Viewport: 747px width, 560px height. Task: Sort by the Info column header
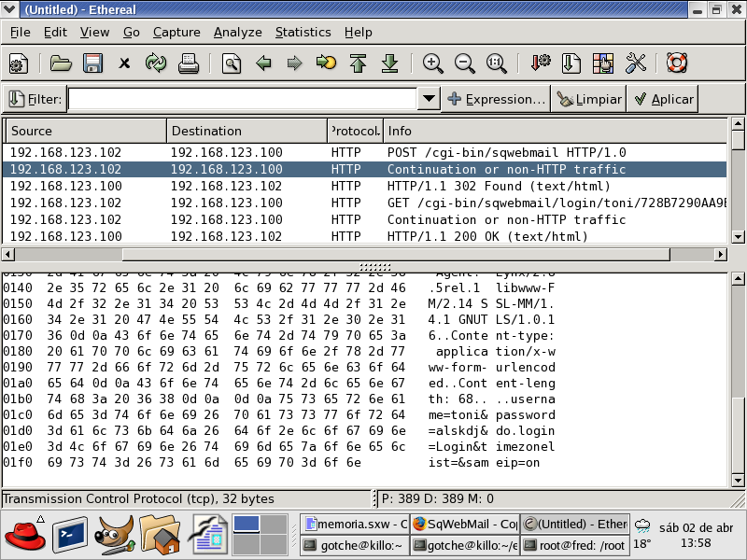556,131
